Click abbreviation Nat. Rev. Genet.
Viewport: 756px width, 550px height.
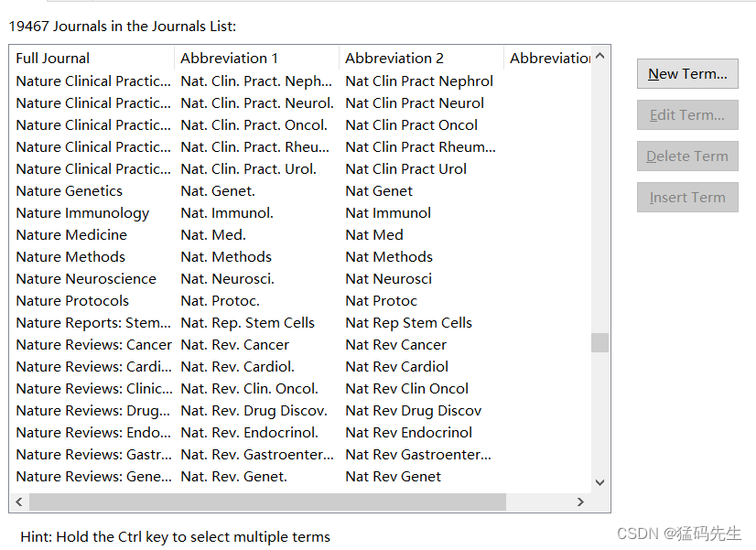coord(233,477)
